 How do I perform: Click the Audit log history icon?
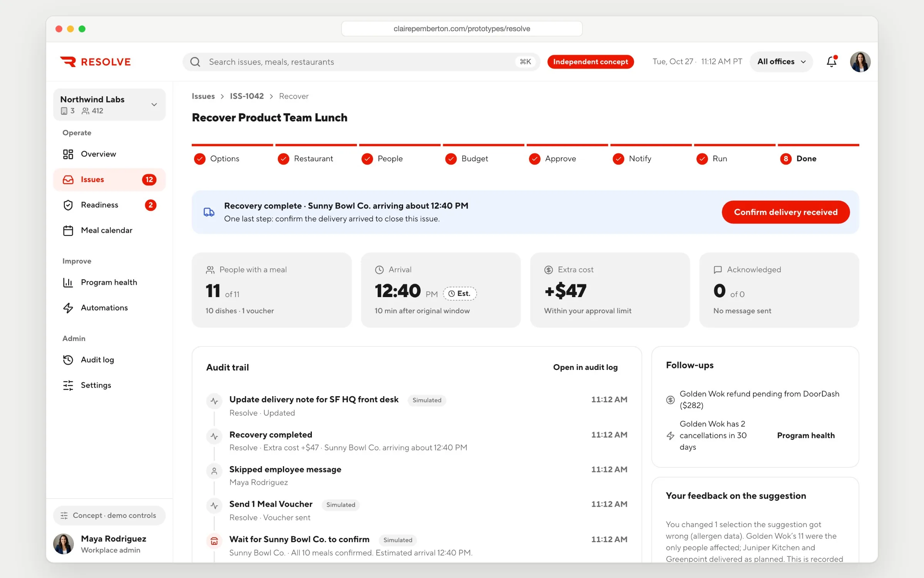click(x=68, y=360)
